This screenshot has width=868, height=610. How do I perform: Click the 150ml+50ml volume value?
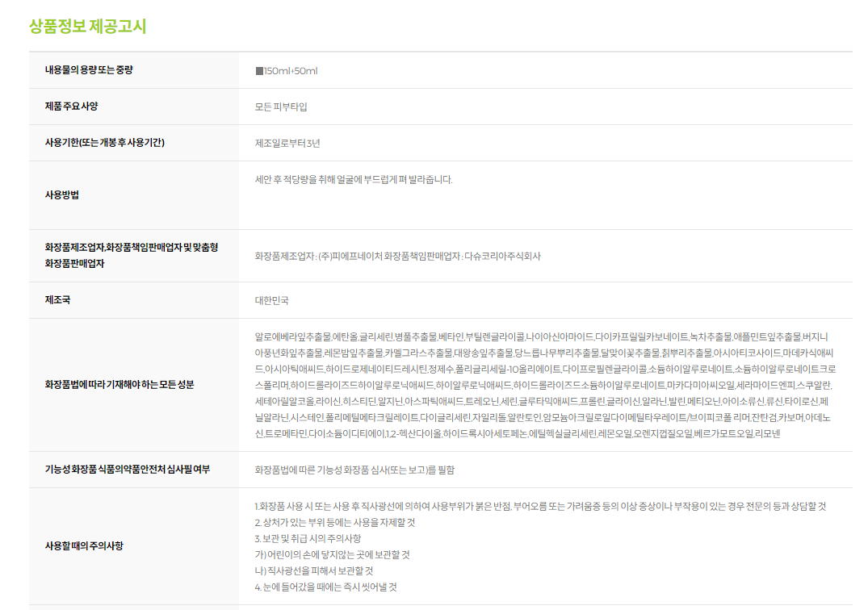tap(291, 71)
